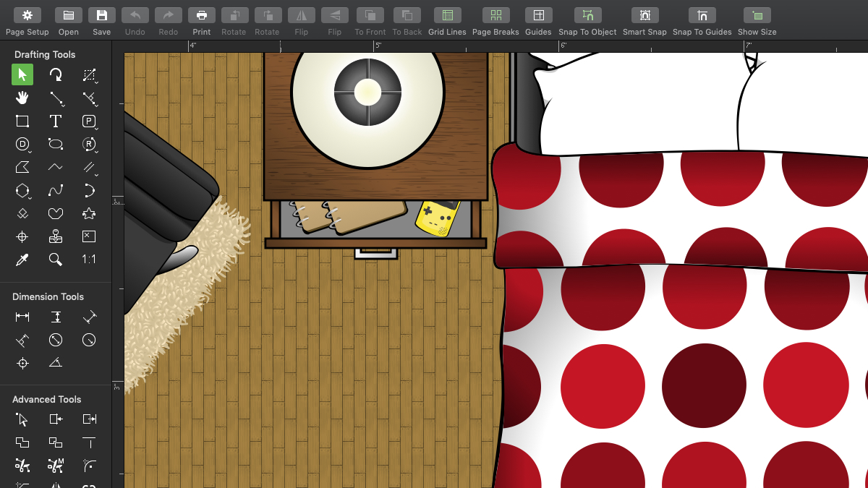Select the Radius Dimension tool

click(89, 340)
